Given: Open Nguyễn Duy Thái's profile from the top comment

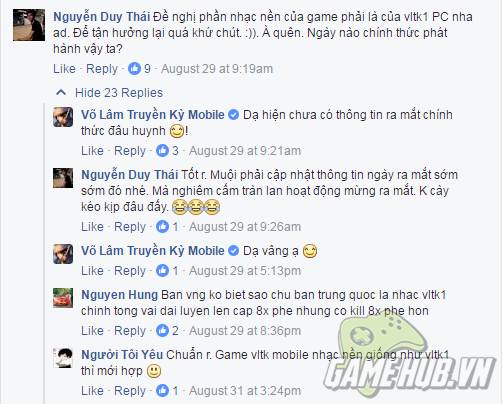Looking at the screenshot, I should [102, 17].
